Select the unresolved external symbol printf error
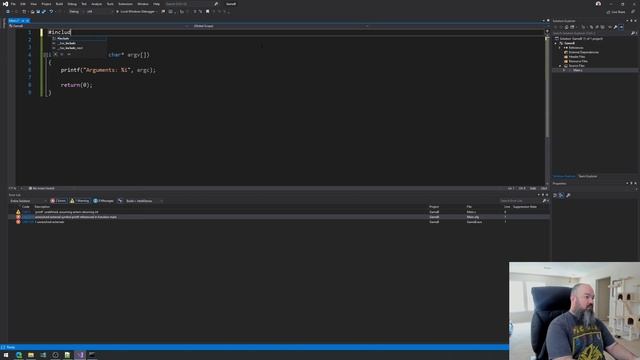 (x=278, y=217)
